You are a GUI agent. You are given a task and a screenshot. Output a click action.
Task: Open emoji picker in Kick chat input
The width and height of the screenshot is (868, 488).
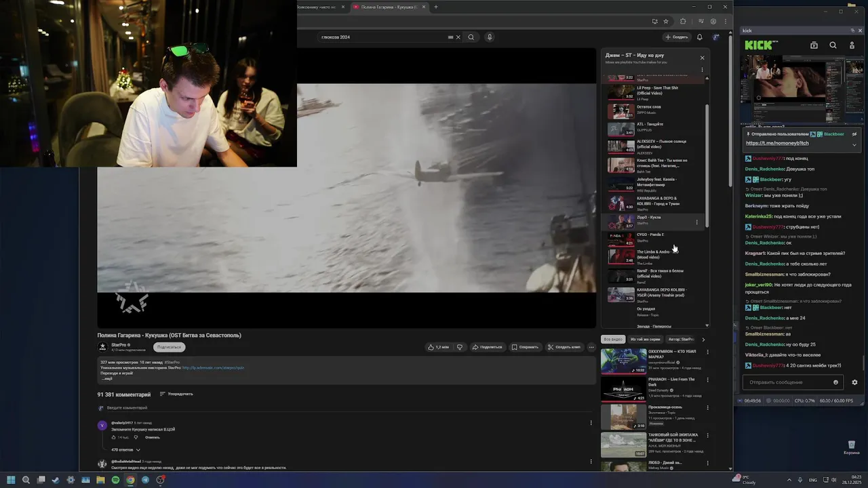(835, 382)
